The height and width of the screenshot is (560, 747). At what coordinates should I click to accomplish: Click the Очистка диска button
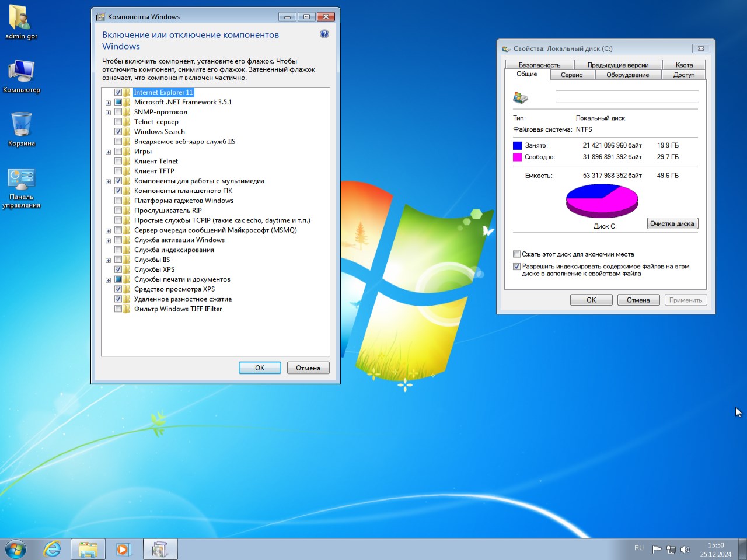tap(672, 223)
